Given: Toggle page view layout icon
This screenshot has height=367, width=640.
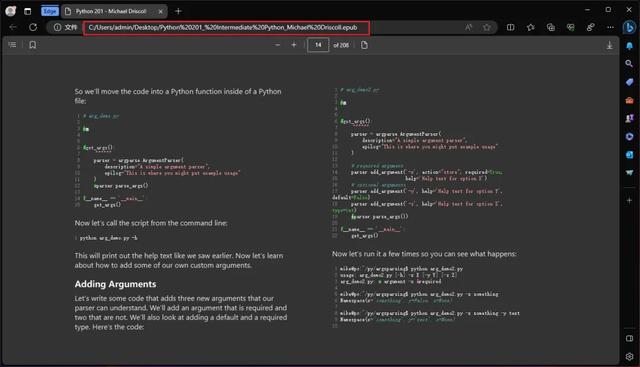Looking at the screenshot, I should 364,45.
